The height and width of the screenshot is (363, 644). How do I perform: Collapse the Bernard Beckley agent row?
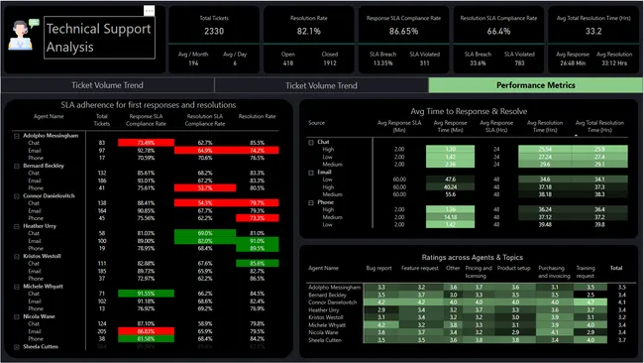click(x=17, y=166)
